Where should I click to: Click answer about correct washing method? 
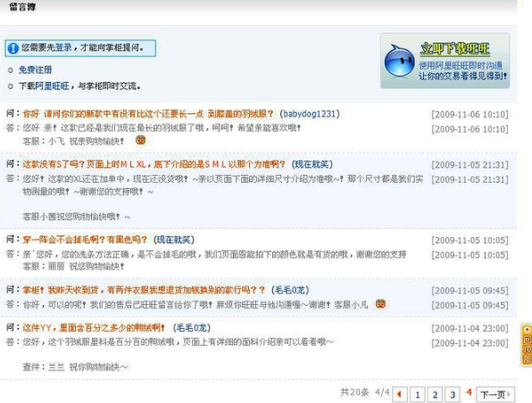pos(214,254)
